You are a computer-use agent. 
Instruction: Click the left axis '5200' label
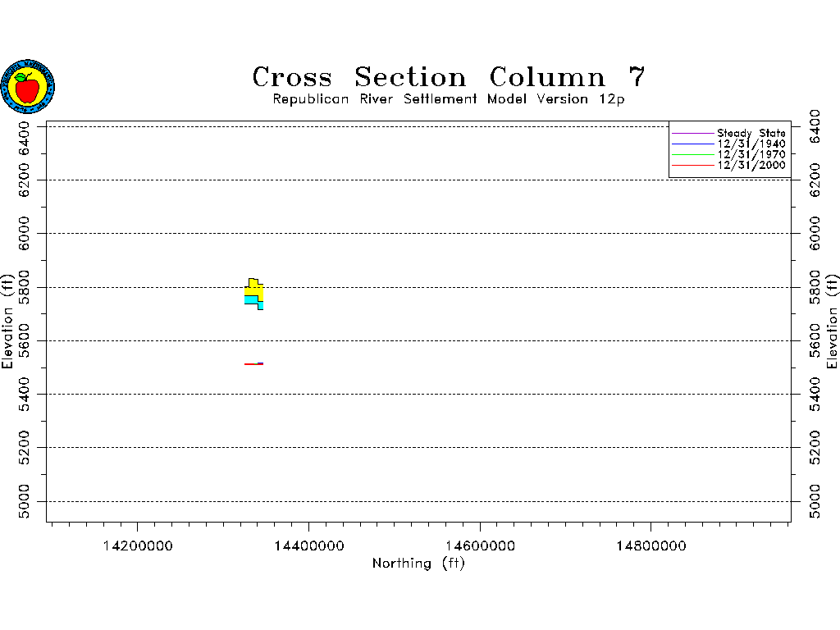[x=24, y=448]
